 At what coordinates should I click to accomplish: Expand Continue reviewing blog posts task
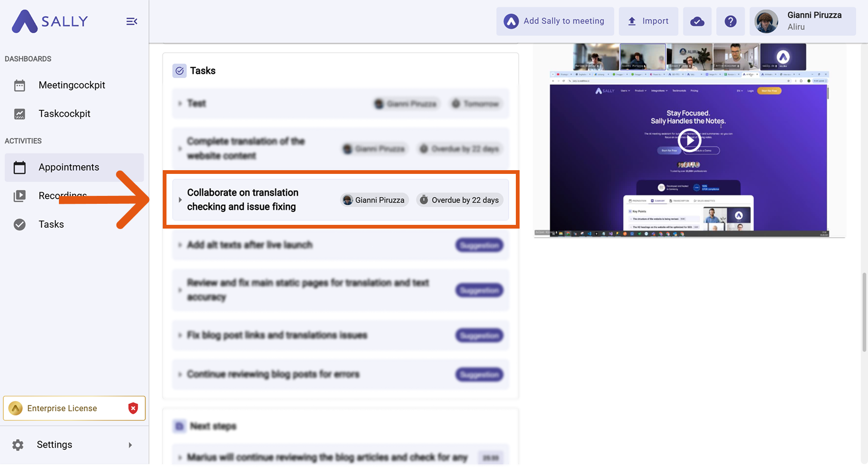coord(180,374)
